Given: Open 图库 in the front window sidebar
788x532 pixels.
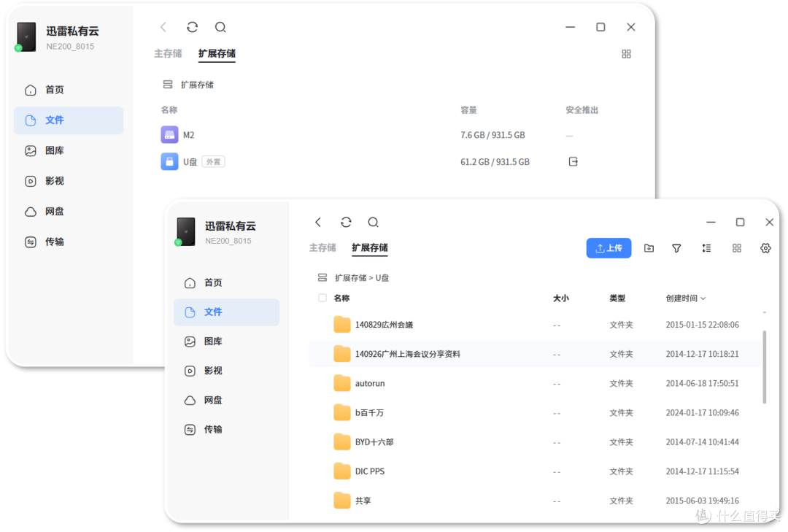Looking at the screenshot, I should [x=227, y=342].
